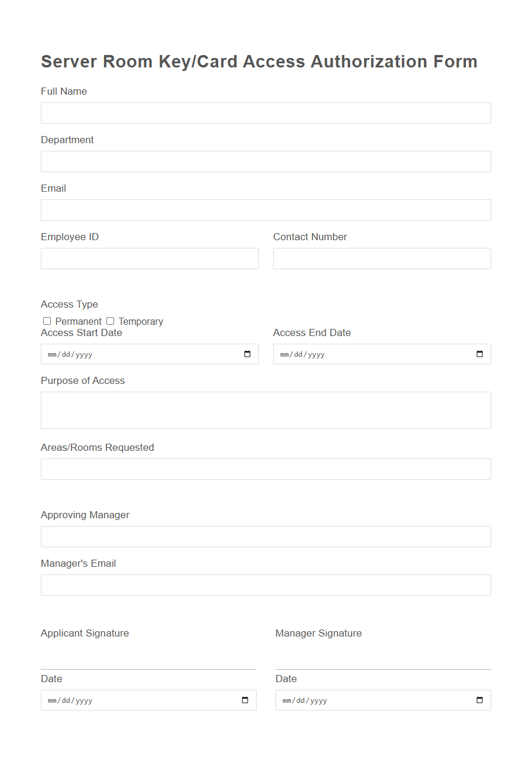Click the Email input field
Screen dimensions: 532x759
click(265, 209)
